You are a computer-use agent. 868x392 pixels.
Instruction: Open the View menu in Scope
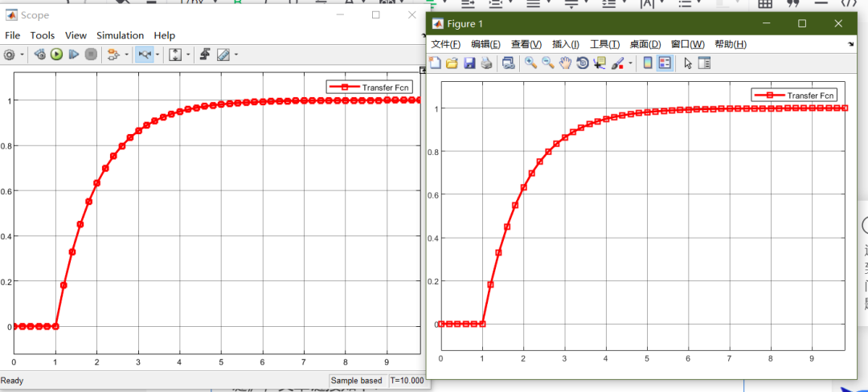coord(76,35)
